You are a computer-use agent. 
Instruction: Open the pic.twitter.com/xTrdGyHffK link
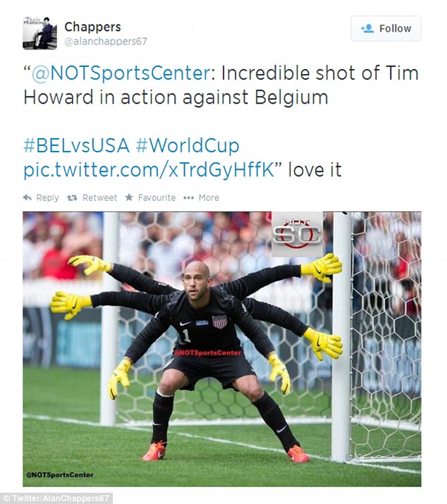click(149, 170)
